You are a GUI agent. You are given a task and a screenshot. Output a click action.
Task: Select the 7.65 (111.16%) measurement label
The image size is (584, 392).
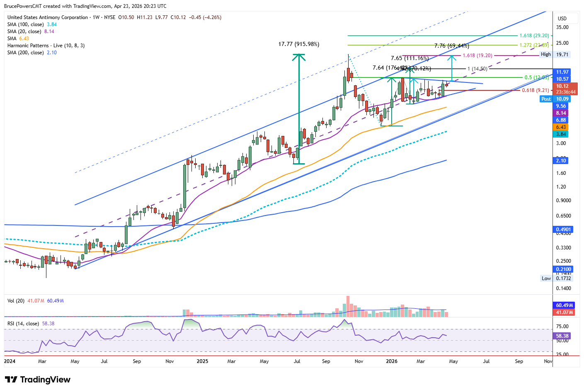pos(410,58)
